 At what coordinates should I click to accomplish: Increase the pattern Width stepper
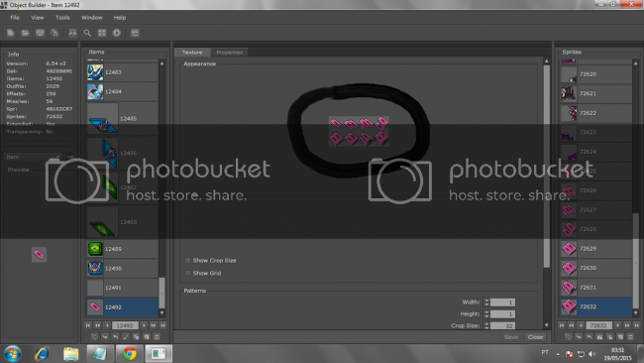tap(486, 301)
